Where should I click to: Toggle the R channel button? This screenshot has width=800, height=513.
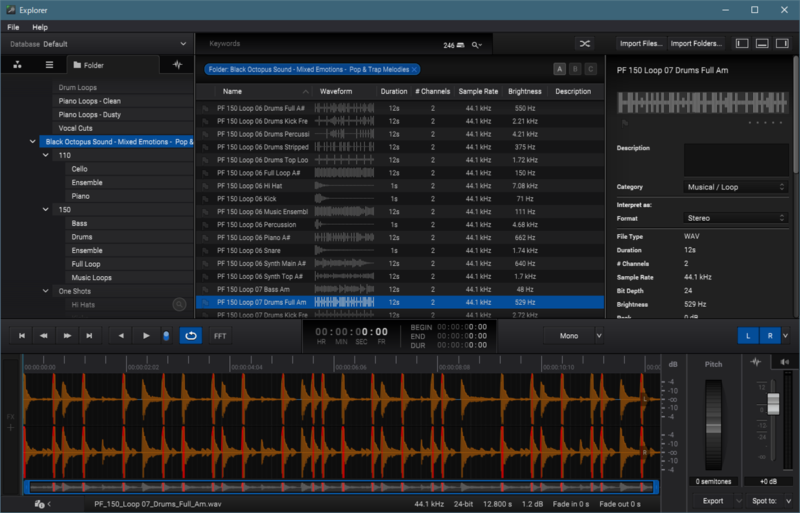point(769,336)
